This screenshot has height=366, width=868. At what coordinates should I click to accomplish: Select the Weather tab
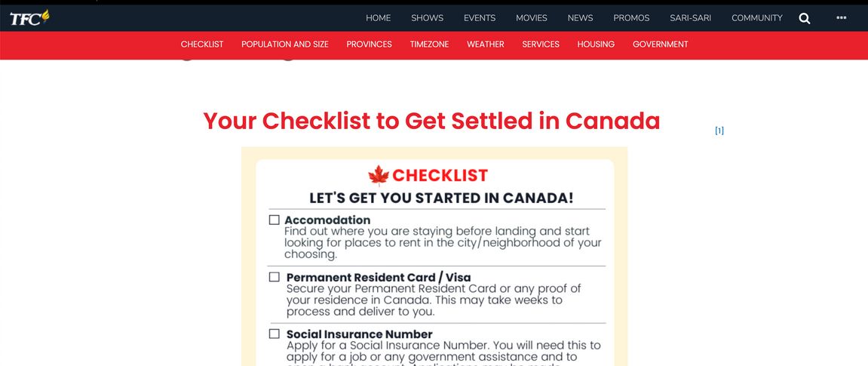(x=486, y=45)
